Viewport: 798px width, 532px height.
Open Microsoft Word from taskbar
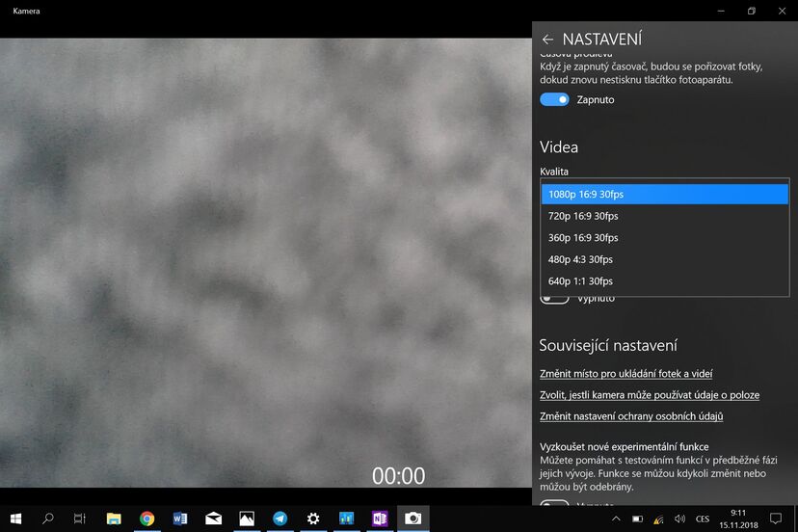click(x=180, y=519)
